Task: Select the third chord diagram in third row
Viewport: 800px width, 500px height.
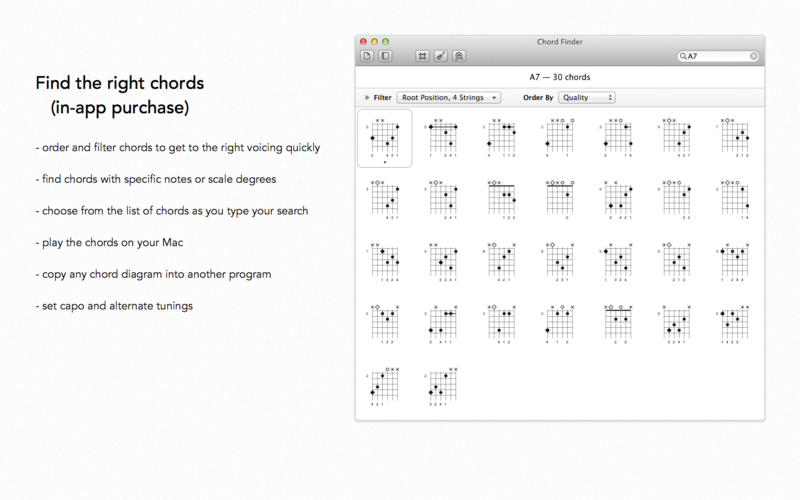Action: click(x=501, y=262)
